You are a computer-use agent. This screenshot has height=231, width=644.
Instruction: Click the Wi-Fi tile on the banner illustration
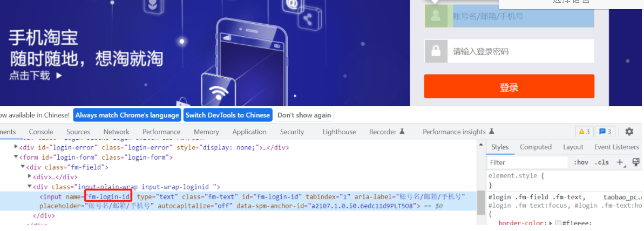(219, 91)
